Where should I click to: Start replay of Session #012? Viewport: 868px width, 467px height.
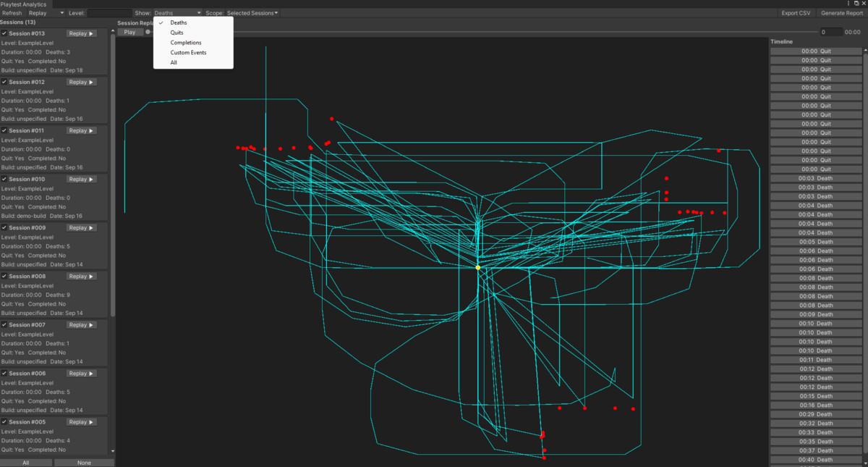[81, 82]
